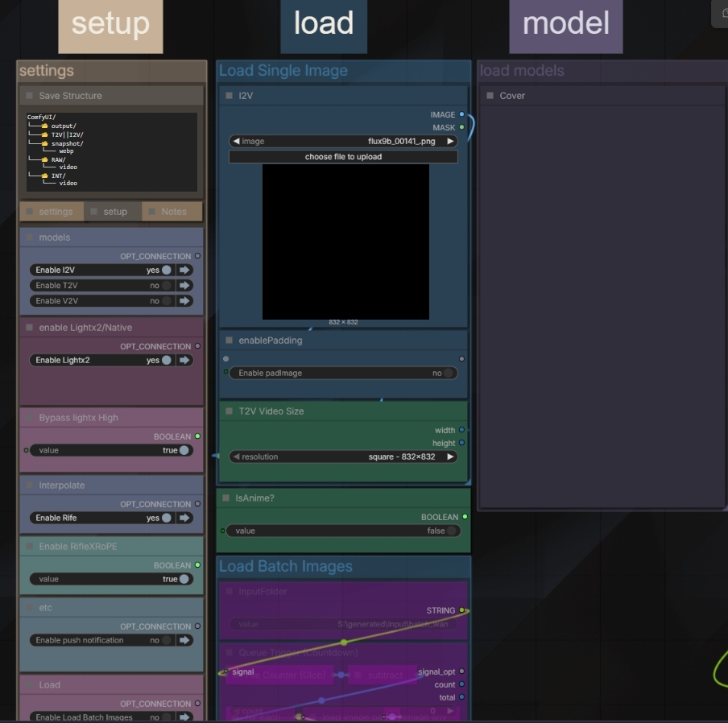Toggle the Bypass lightx High value switch

click(x=184, y=450)
